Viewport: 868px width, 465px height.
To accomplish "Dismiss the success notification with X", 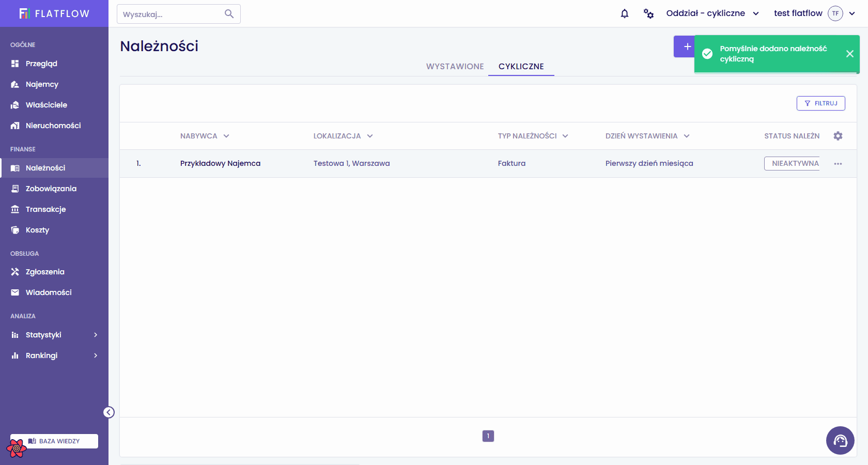I will tap(849, 54).
